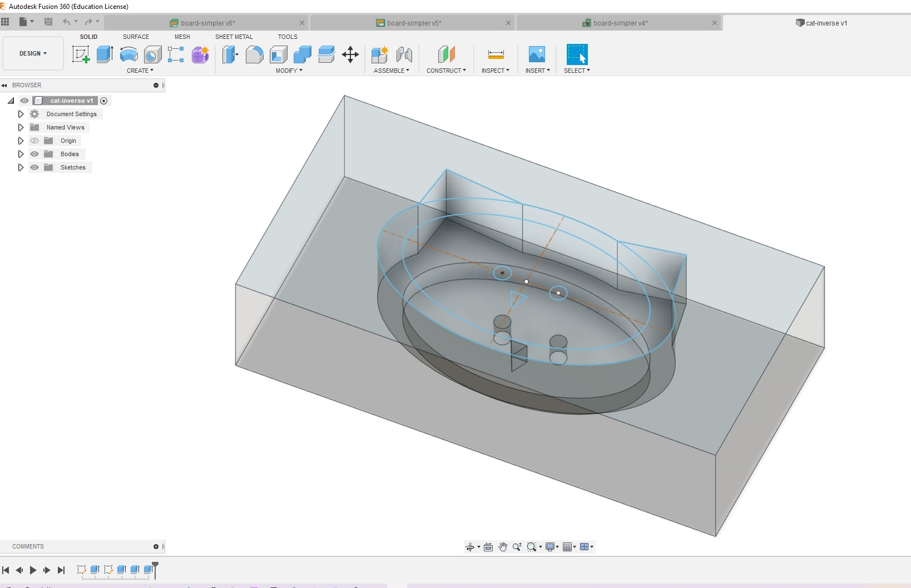911x588 pixels.
Task: Select the Extrude tool
Action: (105, 54)
